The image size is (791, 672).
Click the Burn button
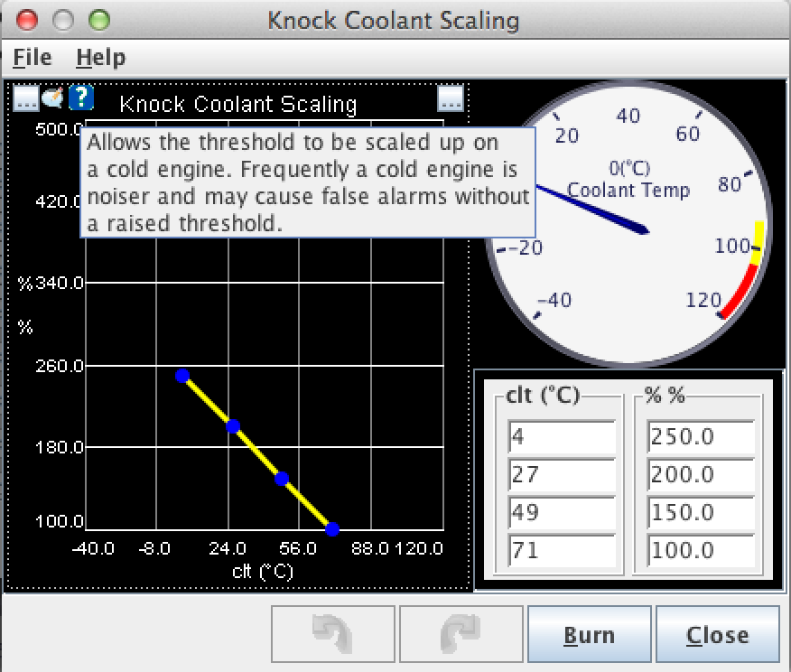[590, 634]
